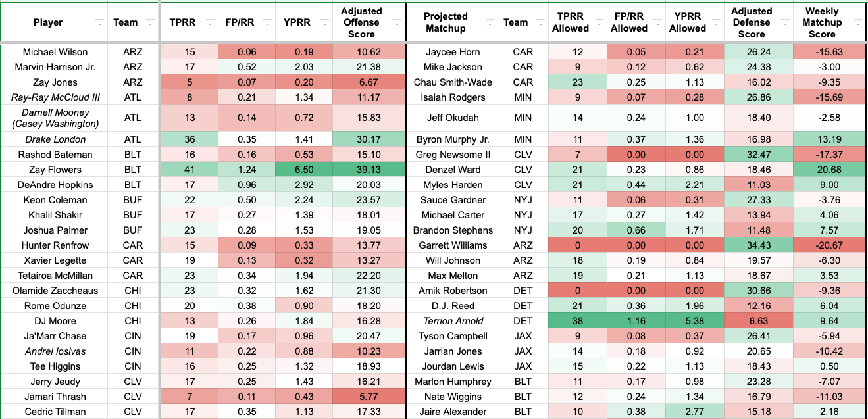Screen dimensions: 868x419
Task: Open the Projected Matchup filter icon
Action: [490, 22]
